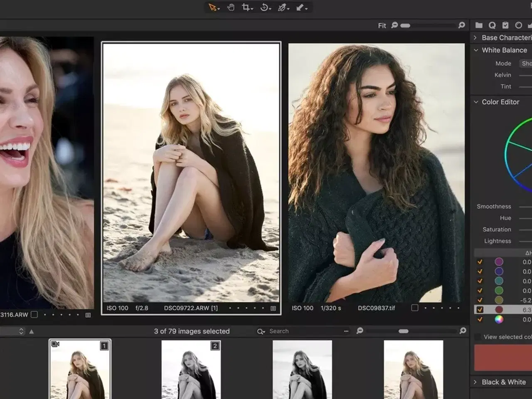Select the laughing blonde woman viewer image
532x399 pixels.
click(47, 173)
